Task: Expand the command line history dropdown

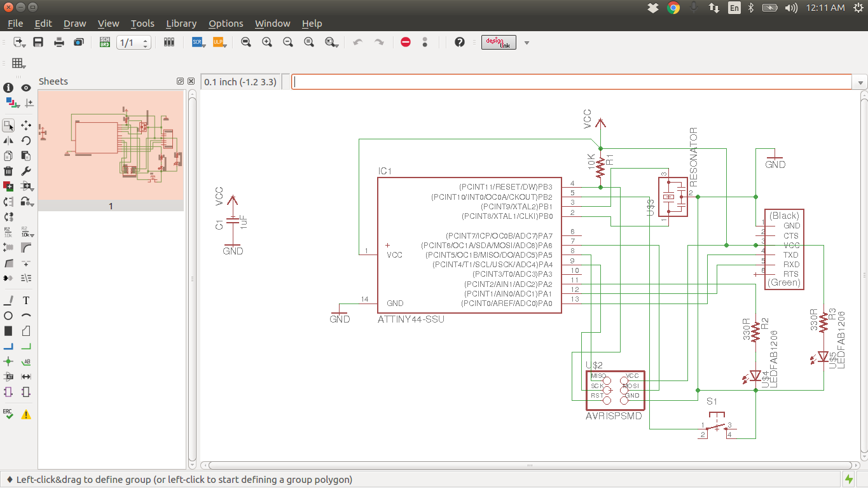Action: pyautogui.click(x=861, y=83)
